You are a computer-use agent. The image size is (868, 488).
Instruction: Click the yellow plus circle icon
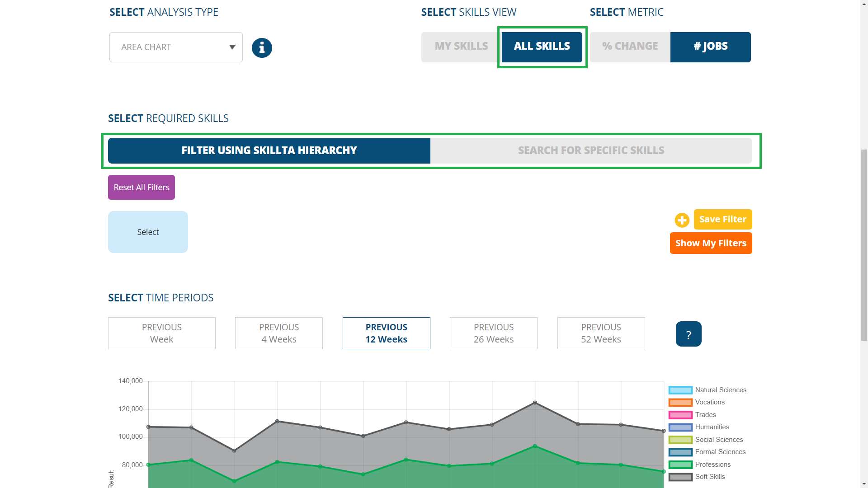[x=682, y=220]
